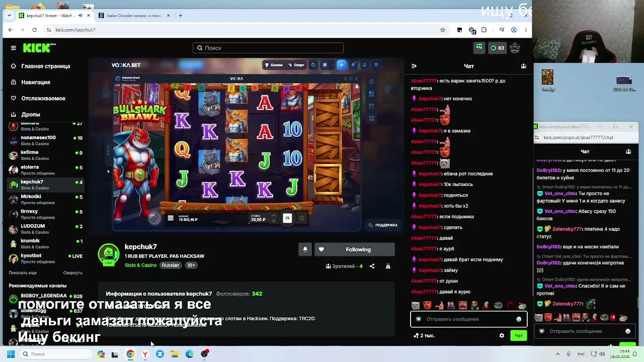Open a new browser tab
The width and height of the screenshot is (644, 362).
181,16
